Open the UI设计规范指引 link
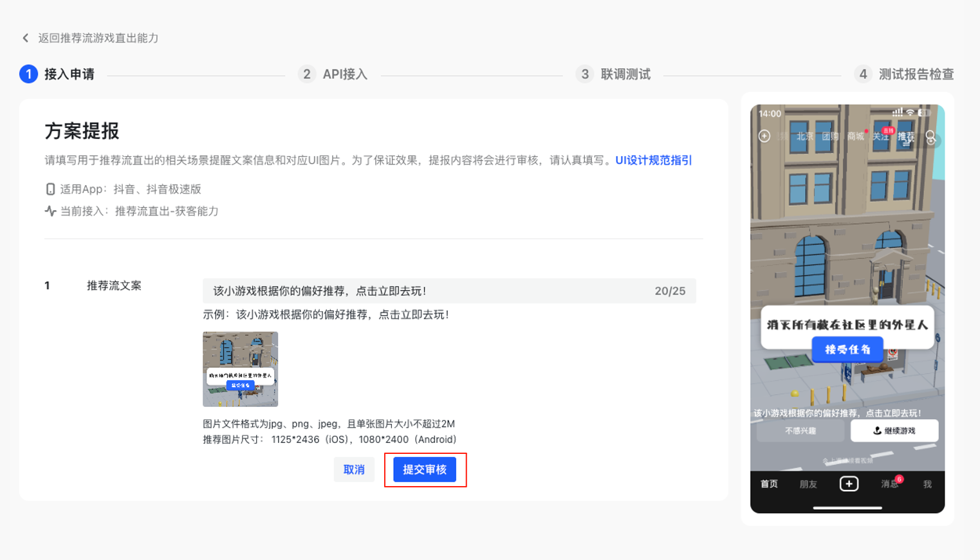 [653, 160]
